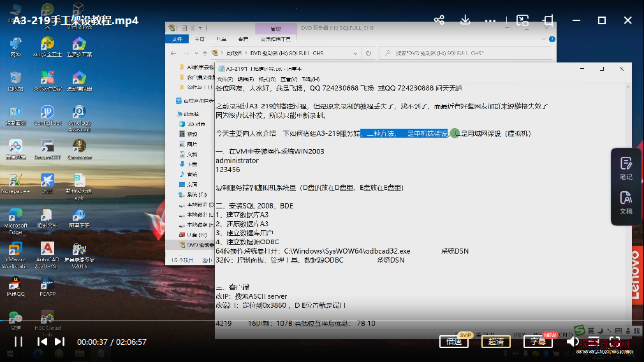Screen dimensions: 644x362
Task: Click the PCAPP desktop icon
Action: tap(47, 287)
